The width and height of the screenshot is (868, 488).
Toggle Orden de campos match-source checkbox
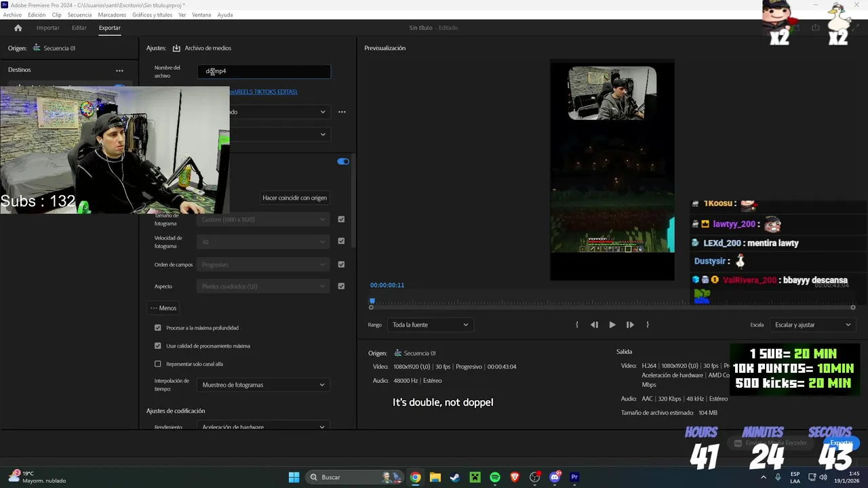(341, 264)
